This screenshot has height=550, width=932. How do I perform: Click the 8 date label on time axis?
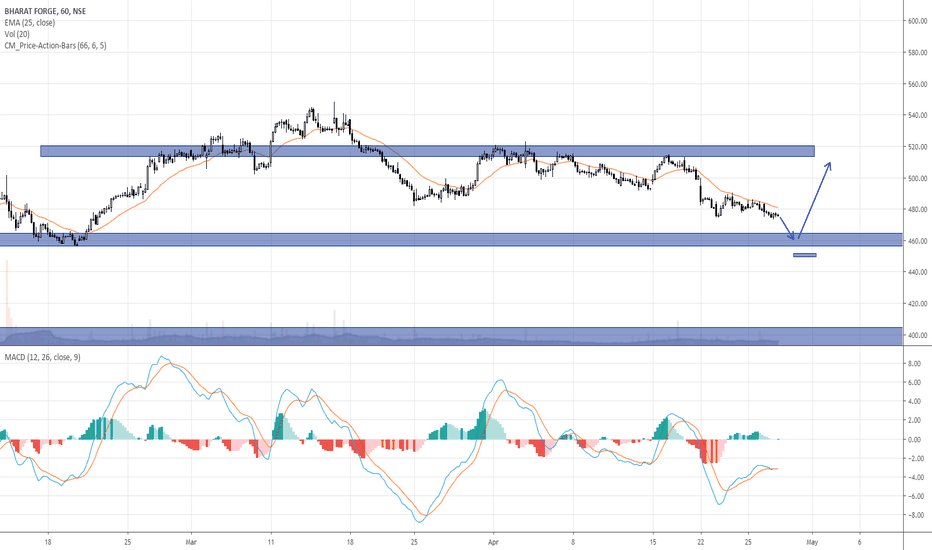573,542
